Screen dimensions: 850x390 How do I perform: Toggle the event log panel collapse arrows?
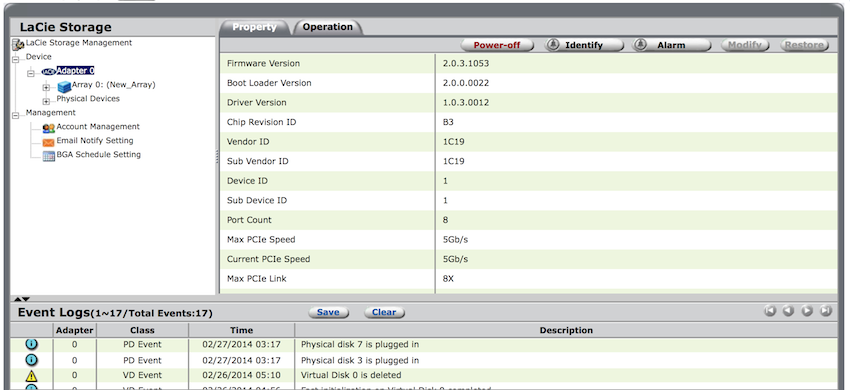(22, 299)
